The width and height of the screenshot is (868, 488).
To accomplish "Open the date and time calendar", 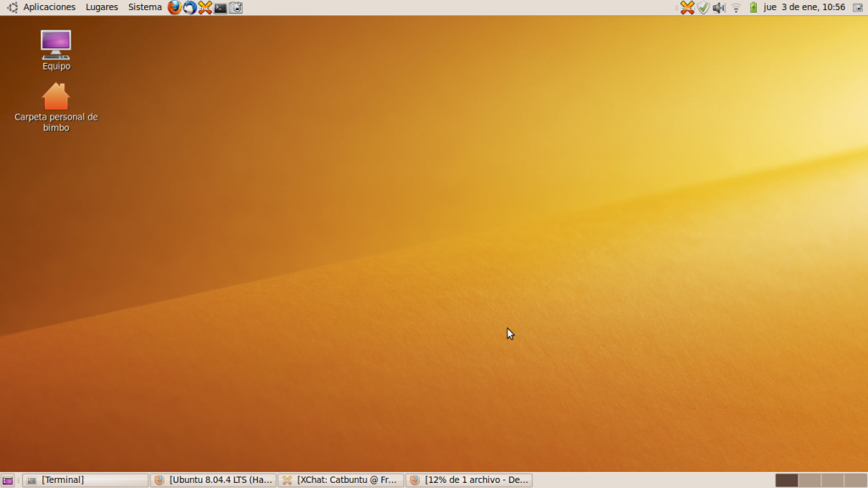I will click(804, 8).
